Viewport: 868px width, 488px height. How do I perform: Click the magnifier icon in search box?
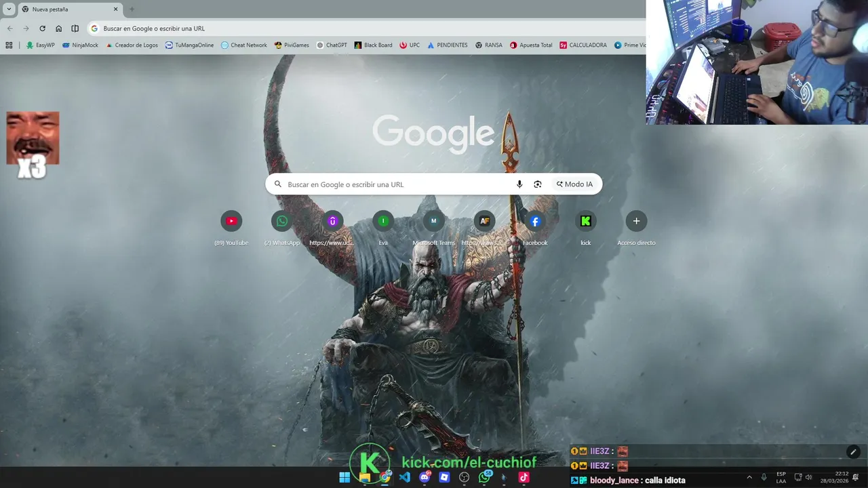click(x=277, y=184)
